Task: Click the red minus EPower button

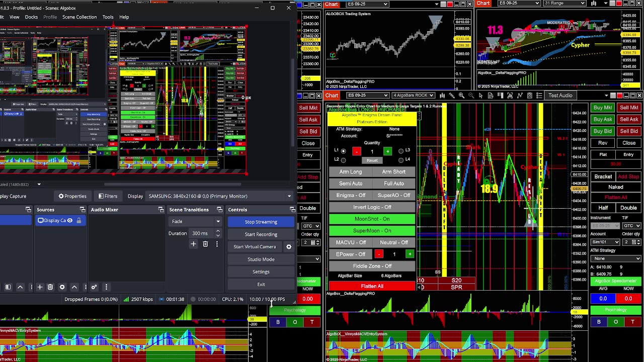Action: click(379, 254)
